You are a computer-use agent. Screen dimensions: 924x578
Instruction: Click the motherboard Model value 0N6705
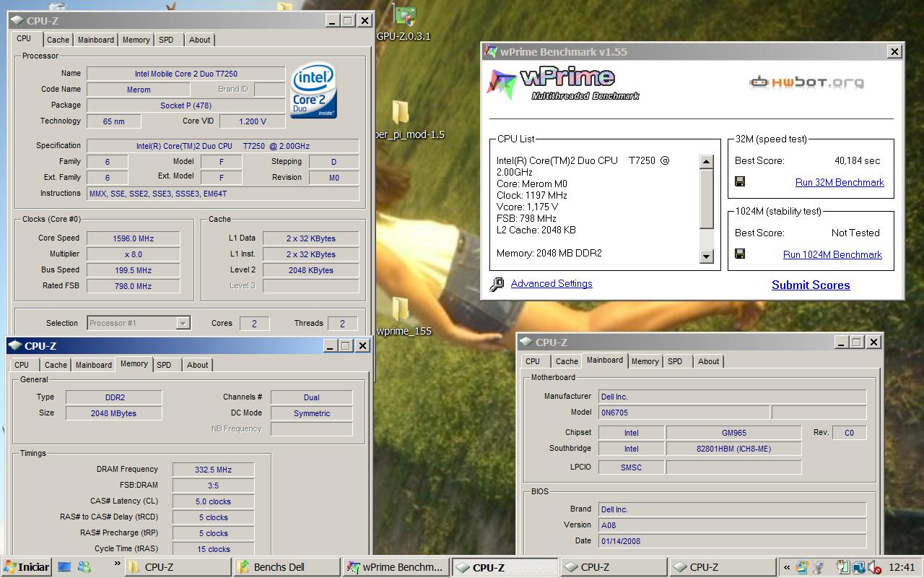tap(684, 413)
